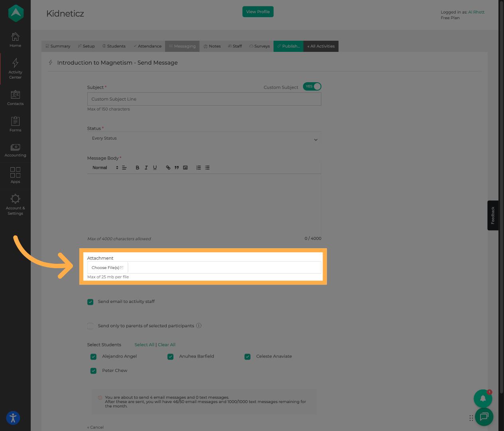Screen dimensions: 504x431
Task: Click the Custom Subject Line input field
Action: click(204, 99)
